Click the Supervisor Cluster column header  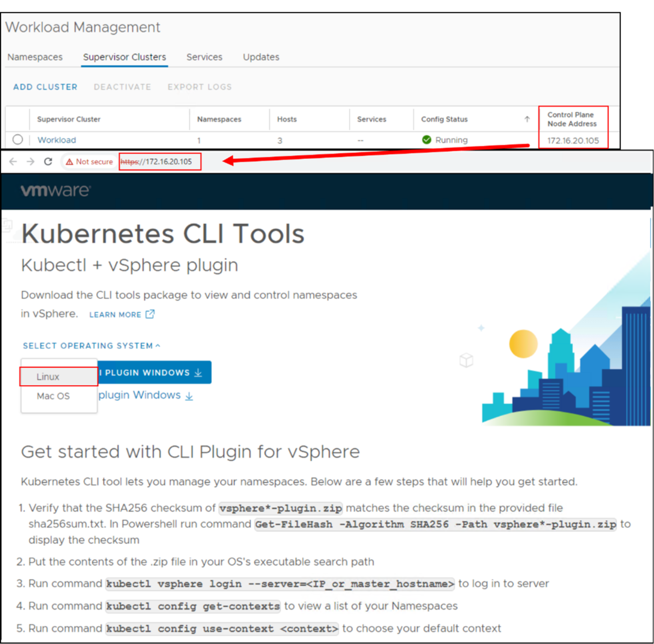pyautogui.click(x=69, y=119)
